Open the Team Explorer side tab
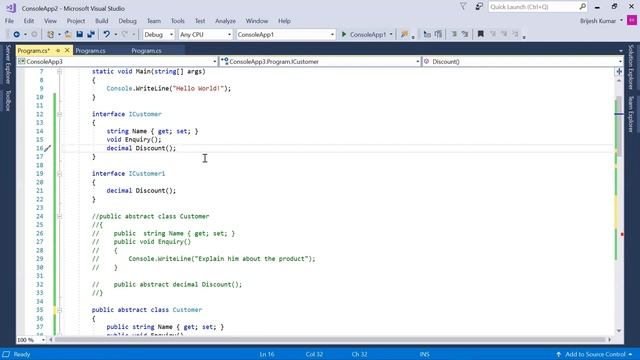640x360 pixels. (x=631, y=114)
